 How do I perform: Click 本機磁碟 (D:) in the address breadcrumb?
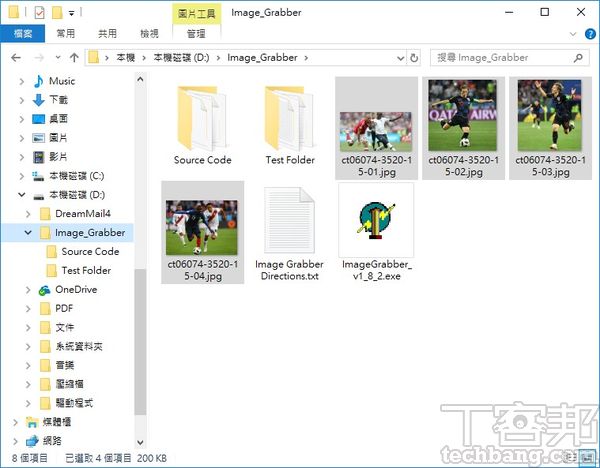[189, 58]
